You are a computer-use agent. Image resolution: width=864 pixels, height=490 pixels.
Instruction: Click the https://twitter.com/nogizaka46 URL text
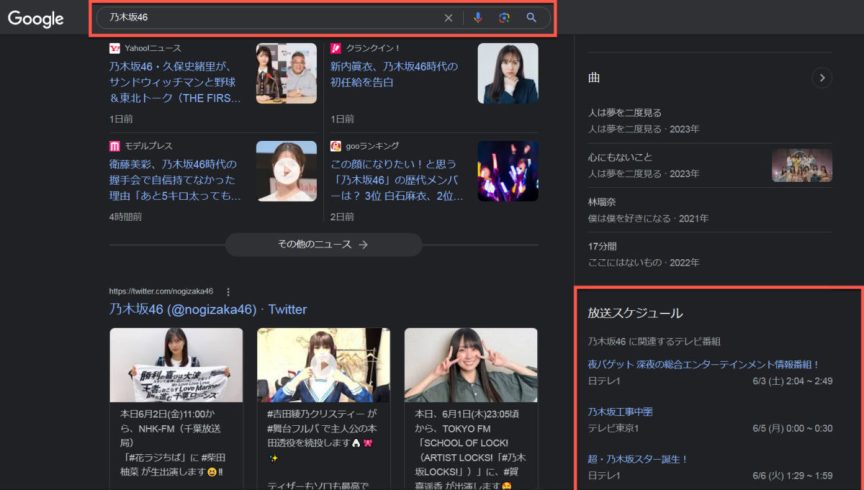pos(161,291)
